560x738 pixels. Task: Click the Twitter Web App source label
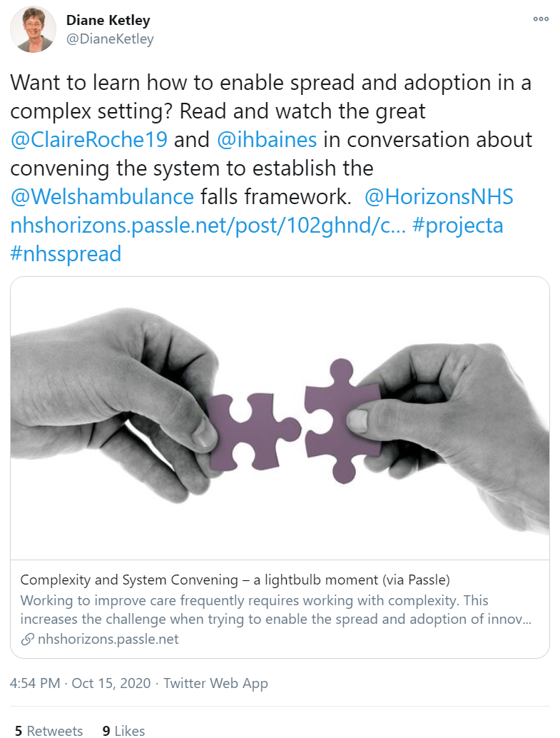[215, 683]
